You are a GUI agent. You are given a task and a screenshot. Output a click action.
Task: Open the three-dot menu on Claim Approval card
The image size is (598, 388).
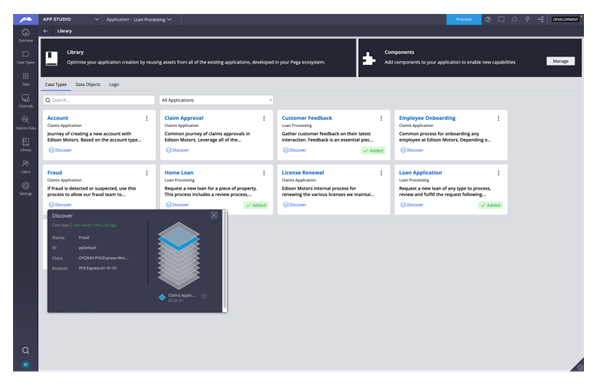click(264, 119)
